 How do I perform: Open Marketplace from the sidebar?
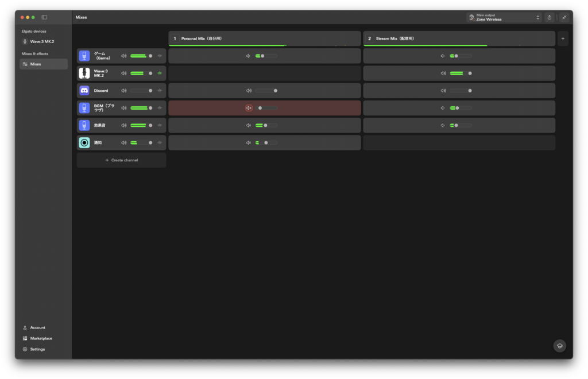41,338
